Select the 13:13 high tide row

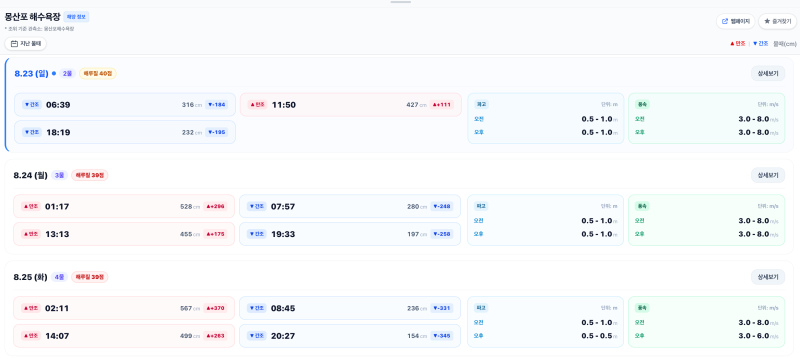(124, 234)
